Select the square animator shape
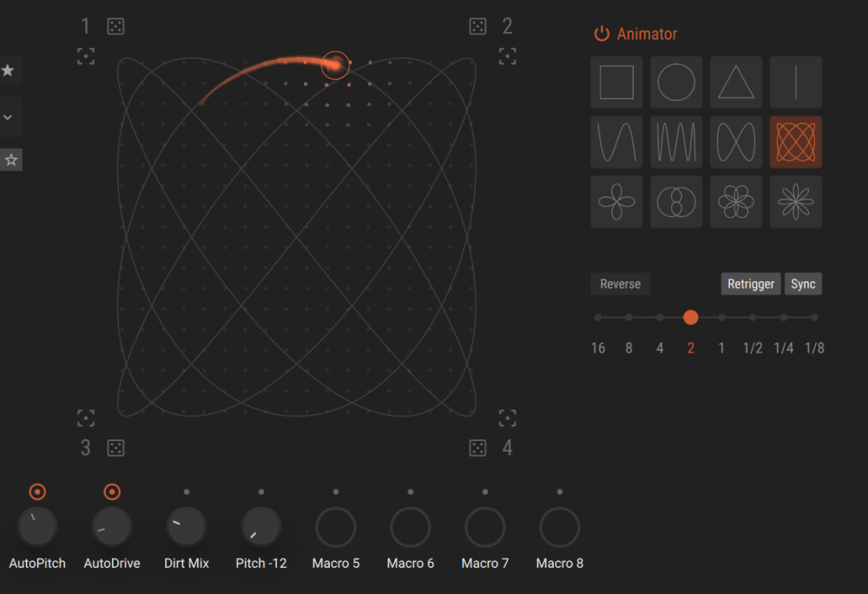The height and width of the screenshot is (594, 868). (x=616, y=82)
